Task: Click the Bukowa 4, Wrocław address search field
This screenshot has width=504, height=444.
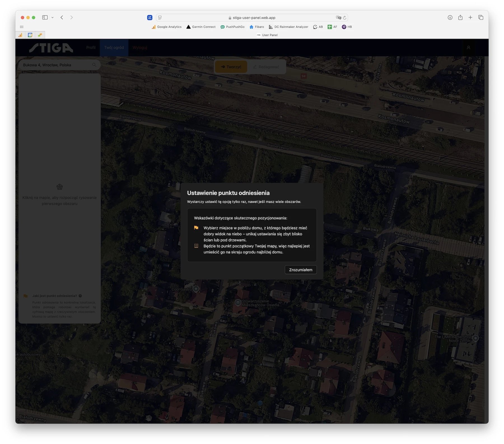Action: pos(59,65)
